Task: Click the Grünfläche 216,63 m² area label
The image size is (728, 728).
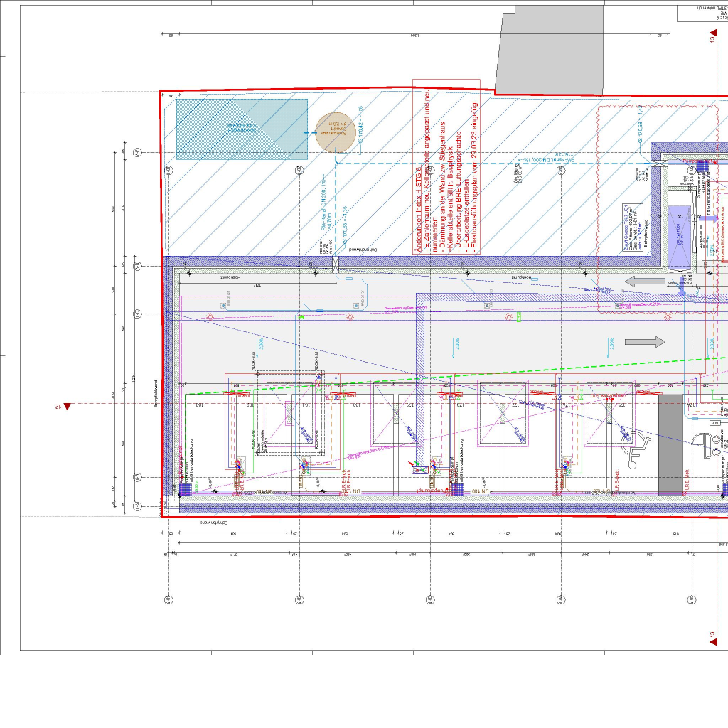Action: [518, 173]
